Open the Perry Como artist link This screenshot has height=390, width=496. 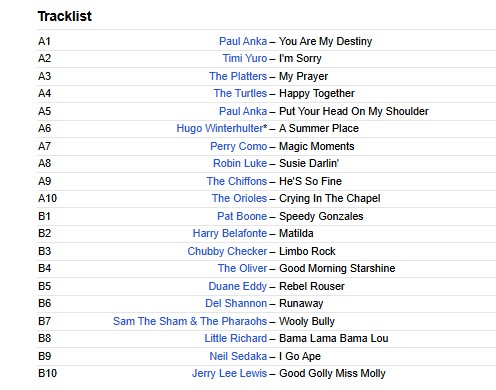tap(239, 146)
